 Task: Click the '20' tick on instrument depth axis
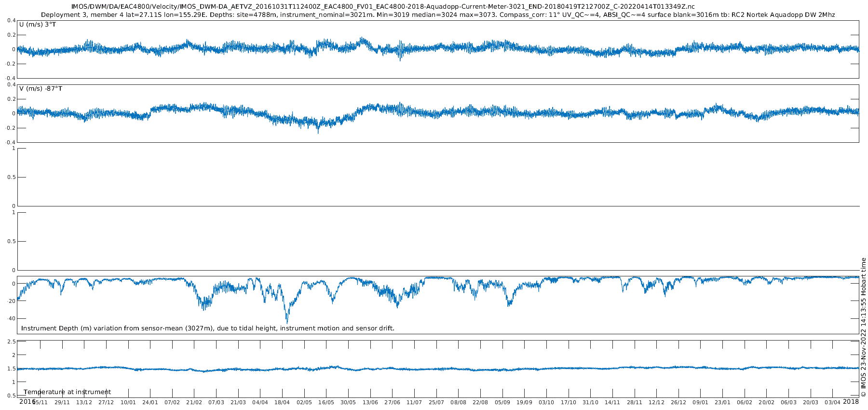pyautogui.click(x=11, y=301)
